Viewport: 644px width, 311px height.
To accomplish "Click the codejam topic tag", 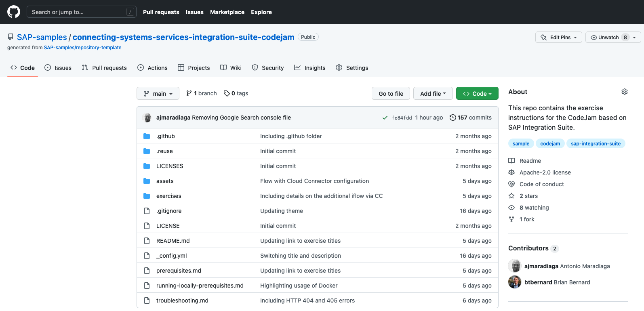I will point(550,143).
